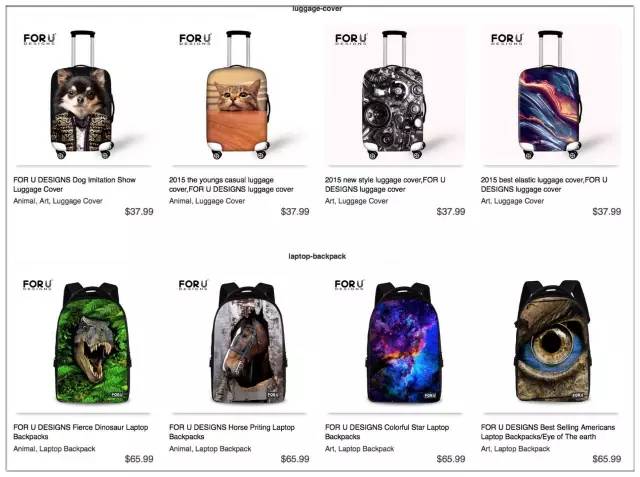The image size is (640, 477).
Task: Click the FOR U DESIGNS logo above dinosaur backpack
Action: (x=38, y=284)
